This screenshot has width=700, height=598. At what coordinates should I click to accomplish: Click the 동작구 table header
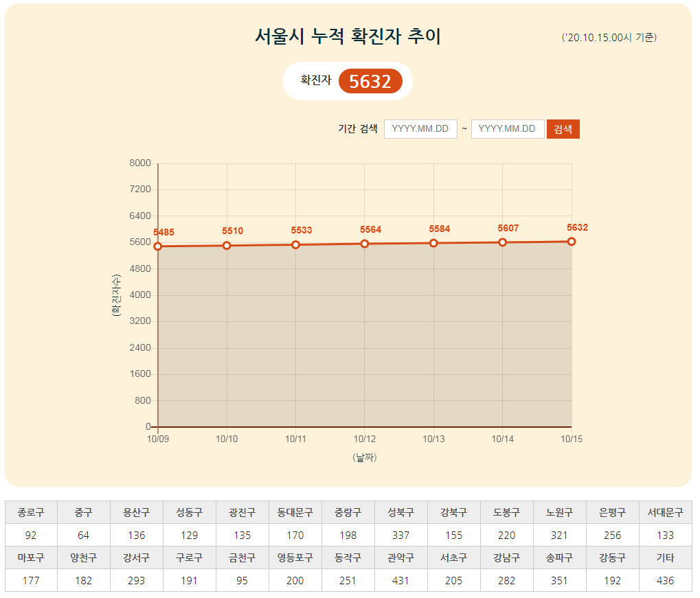(x=348, y=557)
